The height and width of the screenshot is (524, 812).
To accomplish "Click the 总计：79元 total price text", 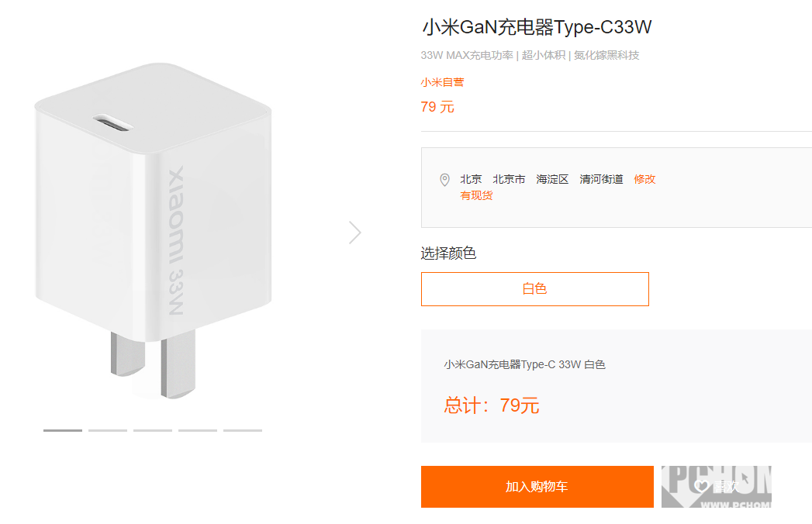I will (492, 405).
